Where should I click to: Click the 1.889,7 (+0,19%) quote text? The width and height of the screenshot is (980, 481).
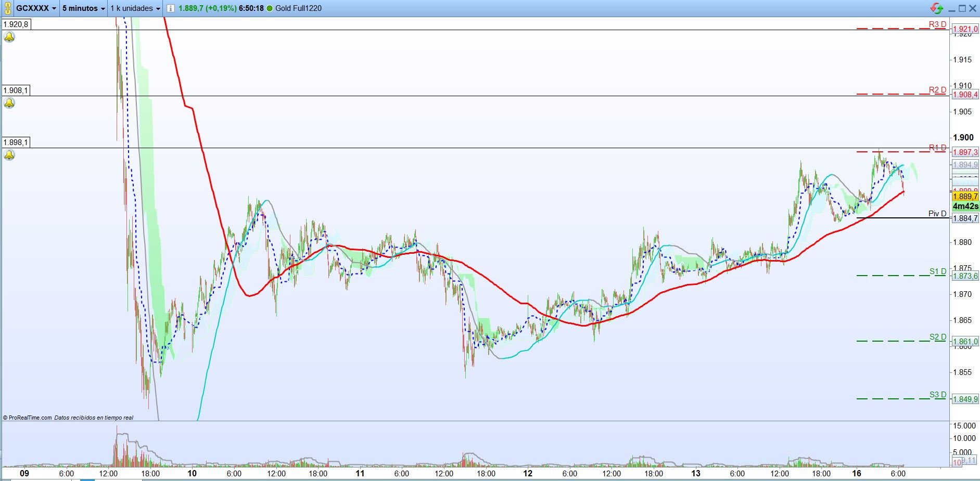click(x=207, y=8)
